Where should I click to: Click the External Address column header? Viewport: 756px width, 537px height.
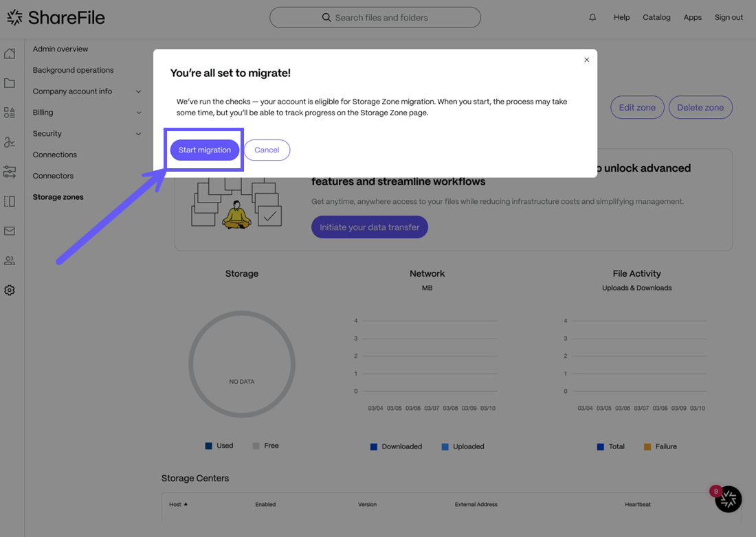click(476, 504)
